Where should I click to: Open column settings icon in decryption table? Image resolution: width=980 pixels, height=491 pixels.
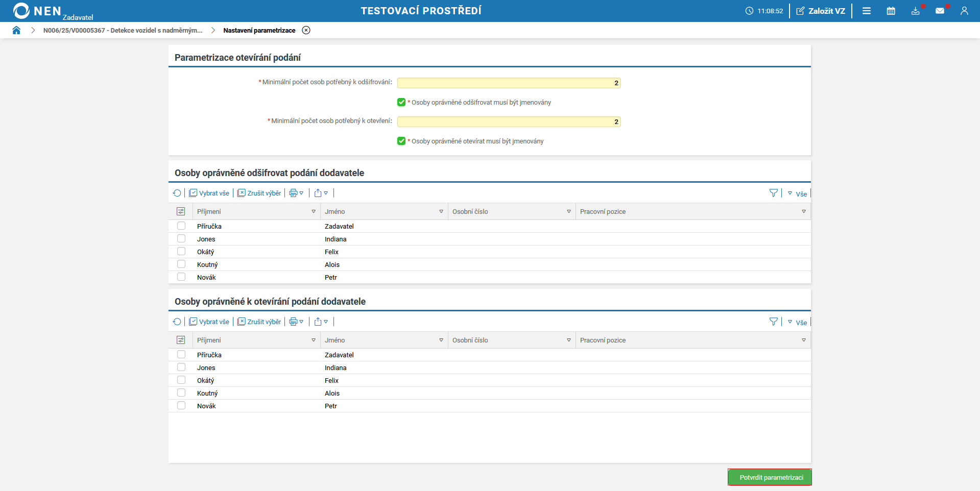click(x=181, y=211)
